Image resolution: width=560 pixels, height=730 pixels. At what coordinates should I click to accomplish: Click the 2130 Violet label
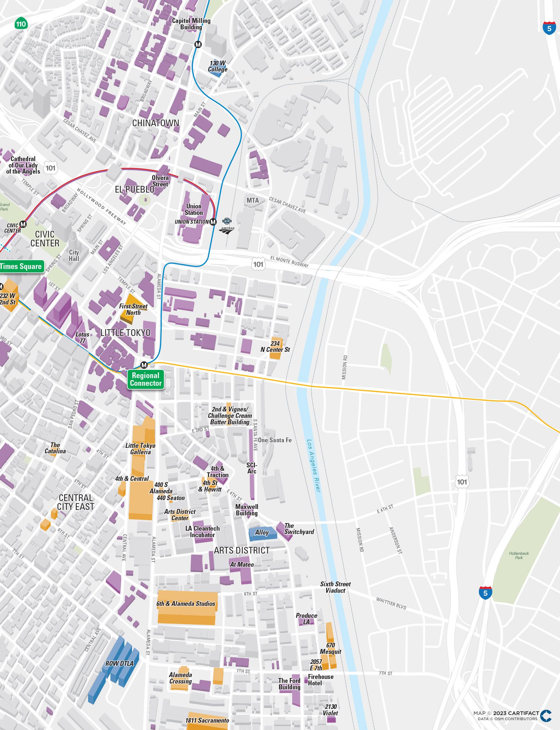tap(331, 710)
